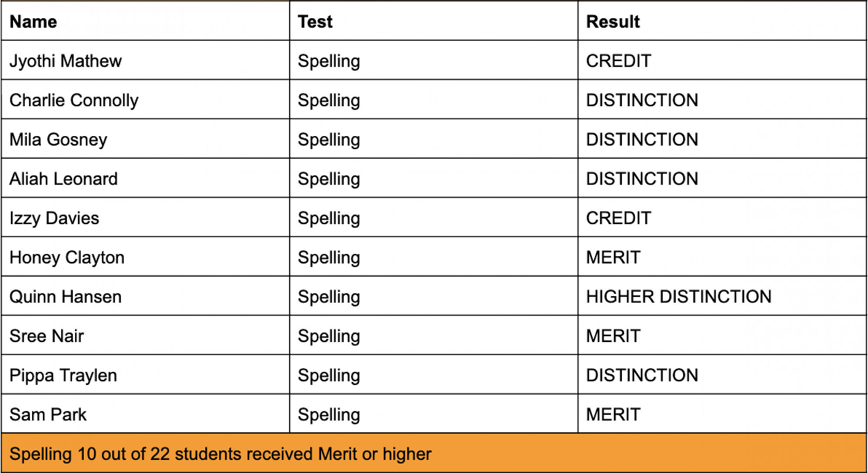Select the Honey Clayton name cell
This screenshot has height=473, width=868.
[x=67, y=258]
